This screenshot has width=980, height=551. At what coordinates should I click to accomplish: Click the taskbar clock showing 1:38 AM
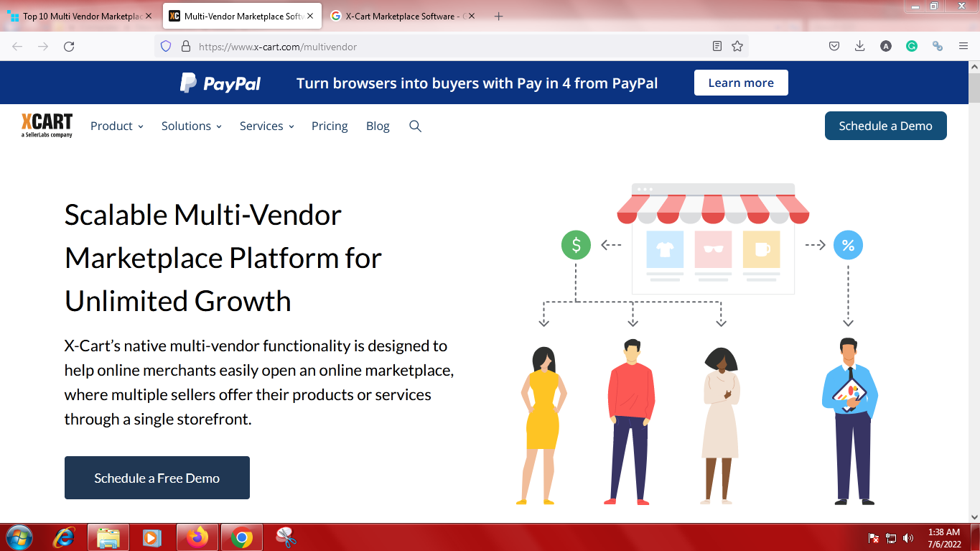(944, 538)
